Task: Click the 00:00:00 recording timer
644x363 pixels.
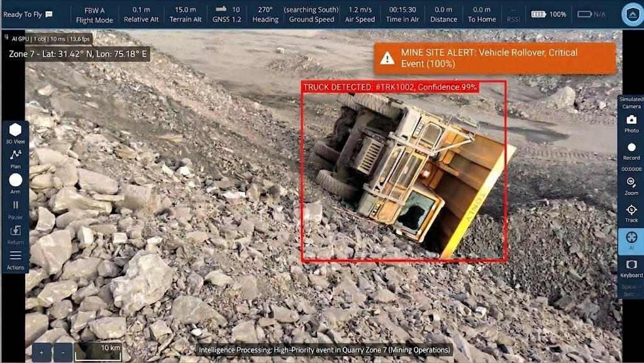Action: point(631,169)
